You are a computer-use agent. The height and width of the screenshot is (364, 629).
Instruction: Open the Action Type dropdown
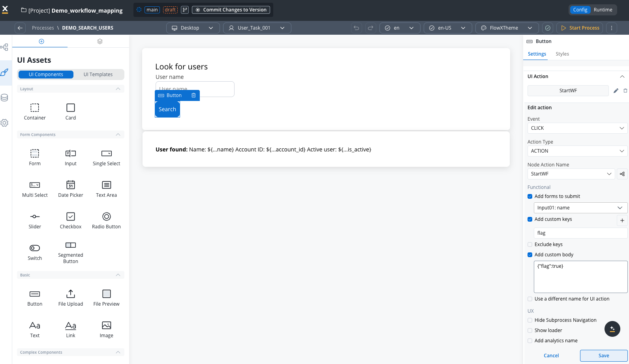[x=577, y=151]
